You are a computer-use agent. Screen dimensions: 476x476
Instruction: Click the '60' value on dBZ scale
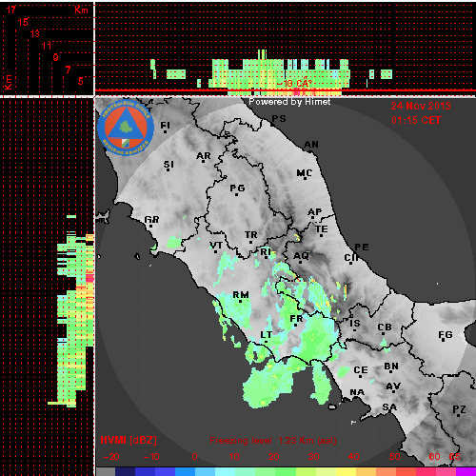click(x=434, y=457)
